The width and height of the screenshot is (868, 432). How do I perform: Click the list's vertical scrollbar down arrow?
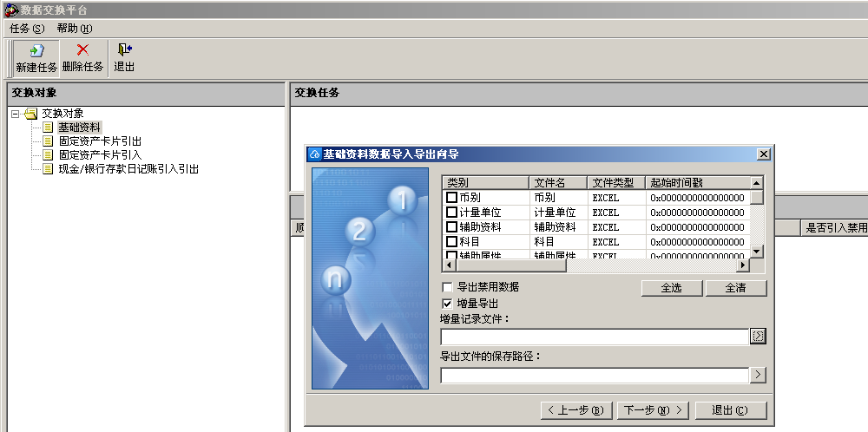[757, 251]
